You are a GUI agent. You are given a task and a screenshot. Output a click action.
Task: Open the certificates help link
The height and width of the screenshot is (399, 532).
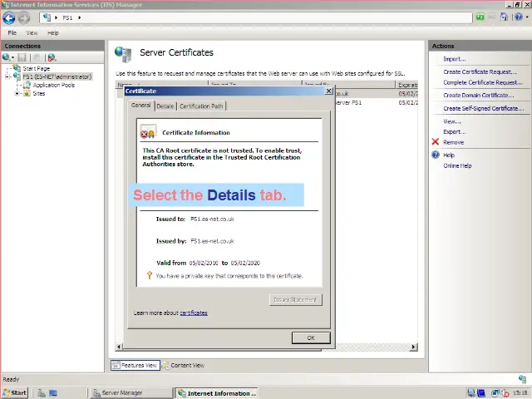194,313
